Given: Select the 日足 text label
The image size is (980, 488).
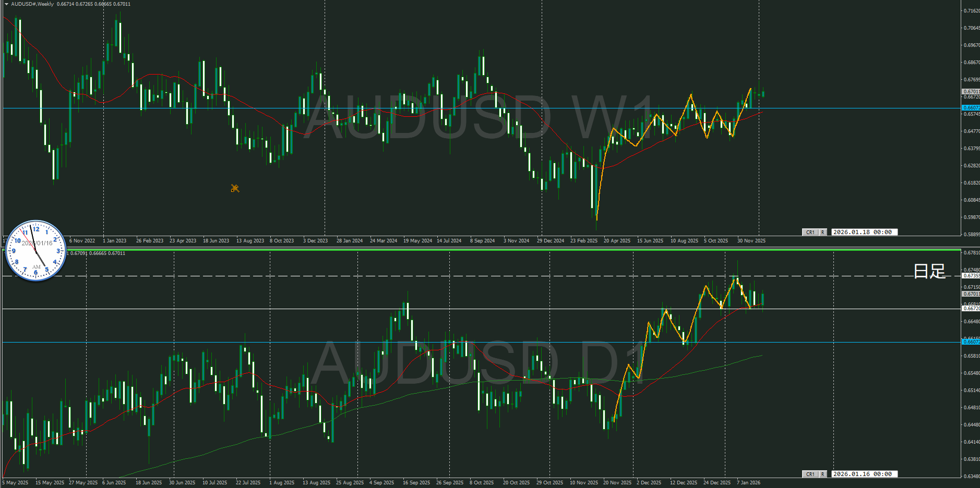Looking at the screenshot, I should click(x=929, y=271).
